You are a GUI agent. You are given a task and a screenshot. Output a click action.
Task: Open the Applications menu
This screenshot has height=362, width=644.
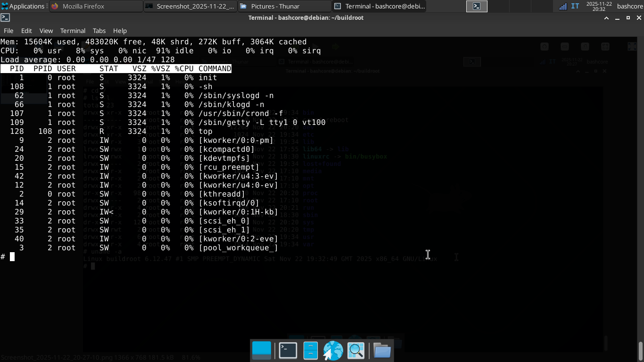tap(23, 6)
